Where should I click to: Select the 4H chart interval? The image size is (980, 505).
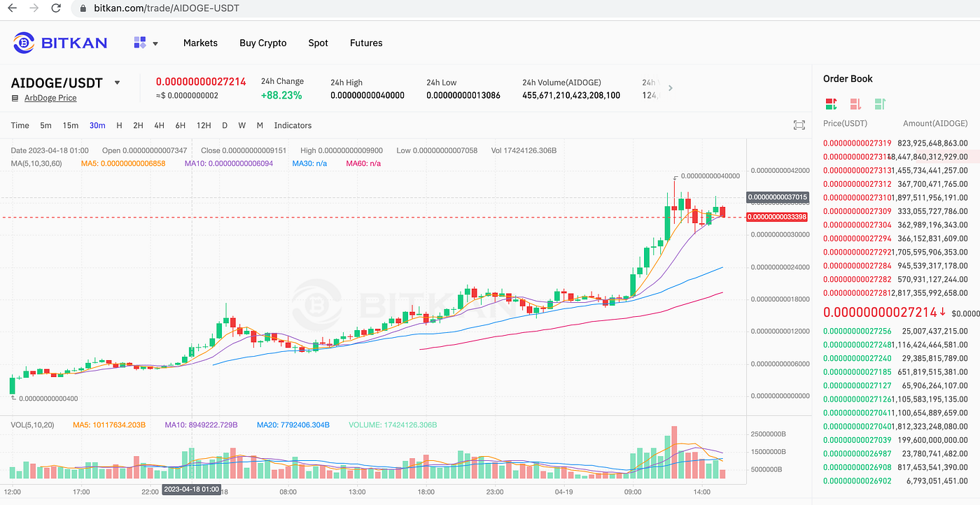[x=159, y=125]
